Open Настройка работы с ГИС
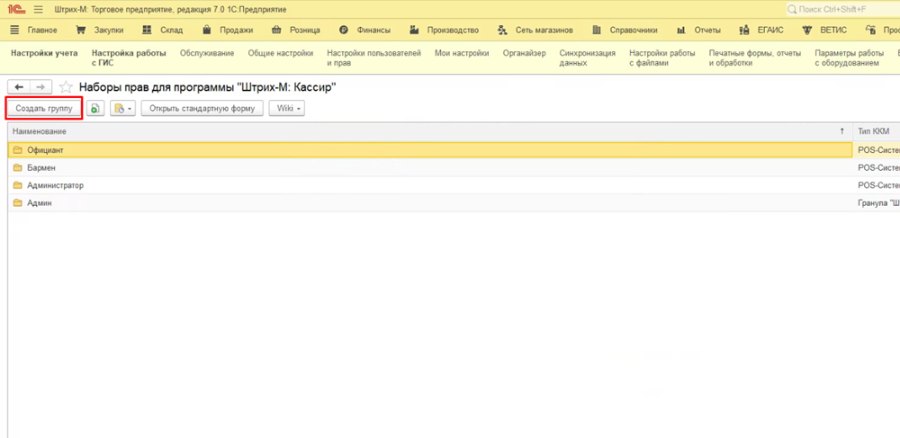Image resolution: width=900 pixels, height=438 pixels. click(129, 58)
